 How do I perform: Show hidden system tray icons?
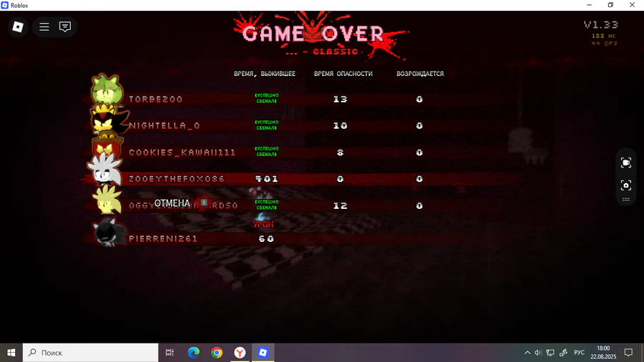click(527, 353)
